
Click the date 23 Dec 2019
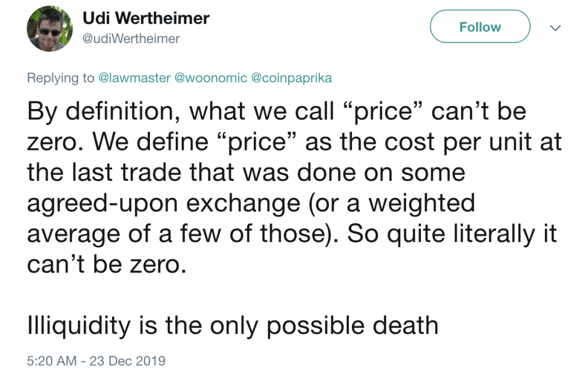[x=127, y=361]
